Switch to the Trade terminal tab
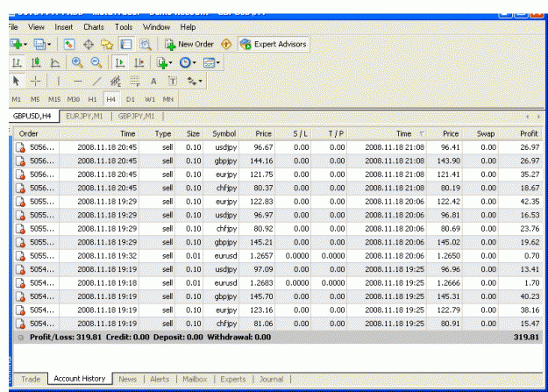The height and width of the screenshot is (392, 548). click(x=31, y=379)
